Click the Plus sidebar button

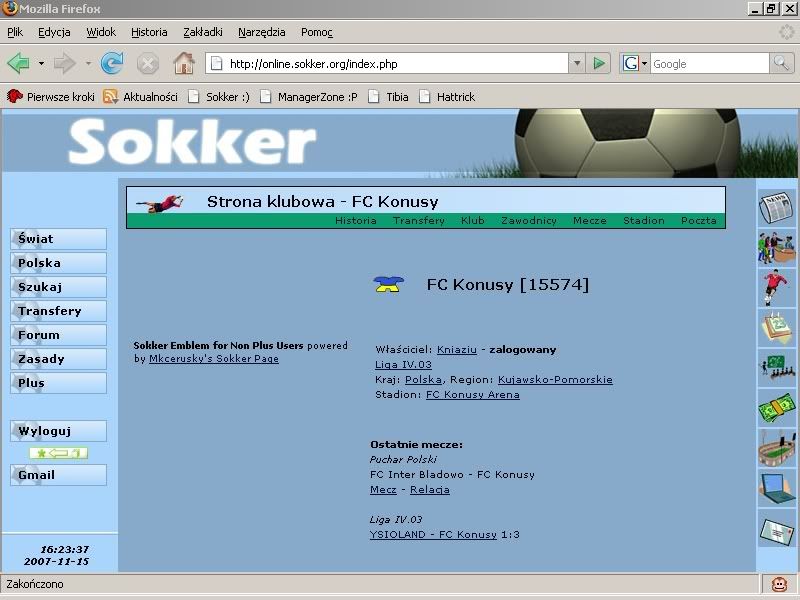pyautogui.click(x=58, y=383)
